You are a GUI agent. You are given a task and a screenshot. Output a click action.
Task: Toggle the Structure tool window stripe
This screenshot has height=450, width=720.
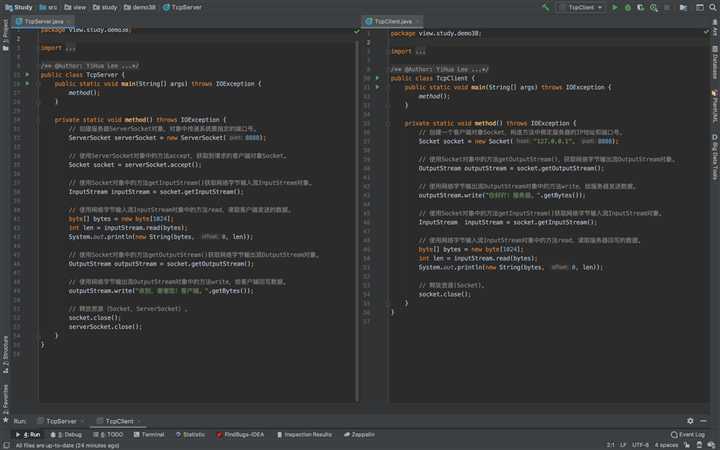(6, 354)
